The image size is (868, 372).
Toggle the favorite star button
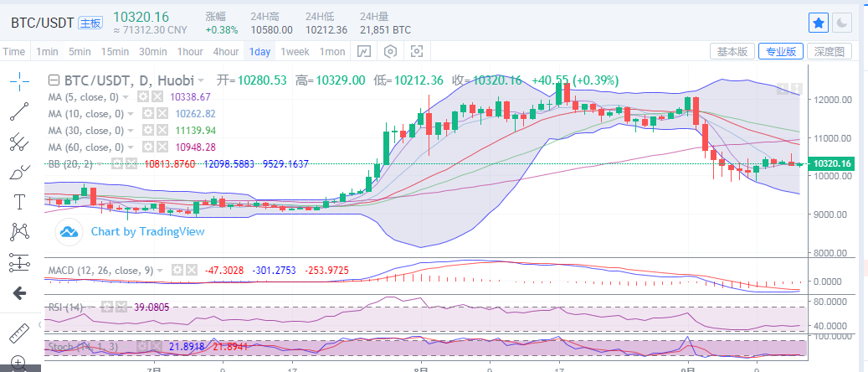pyautogui.click(x=819, y=23)
